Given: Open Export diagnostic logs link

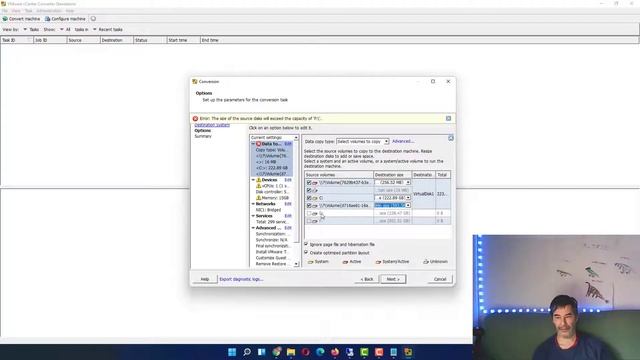Looking at the screenshot, I should click(241, 279).
